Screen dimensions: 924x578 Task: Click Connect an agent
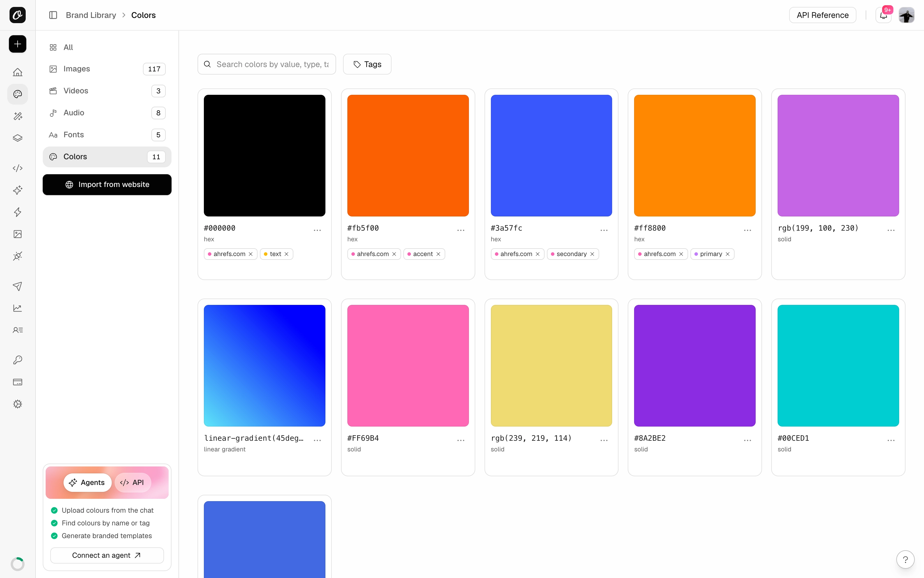pyautogui.click(x=107, y=555)
